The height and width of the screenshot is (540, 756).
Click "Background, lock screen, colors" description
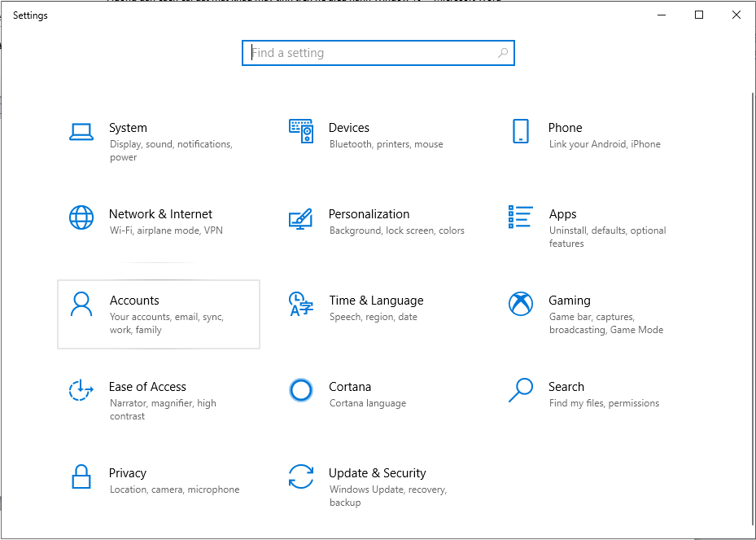[x=397, y=230]
